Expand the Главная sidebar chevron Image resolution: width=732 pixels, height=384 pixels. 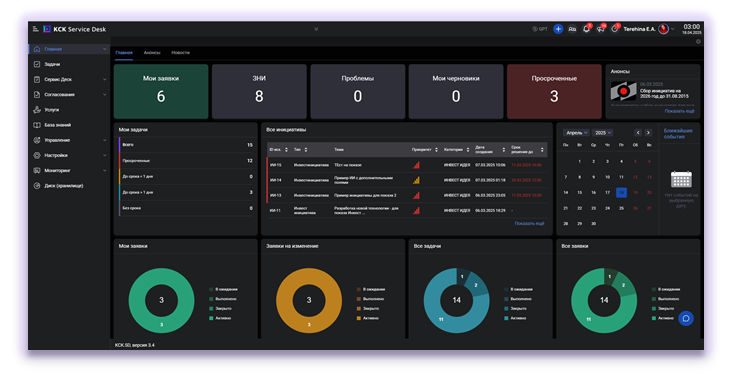click(x=105, y=49)
